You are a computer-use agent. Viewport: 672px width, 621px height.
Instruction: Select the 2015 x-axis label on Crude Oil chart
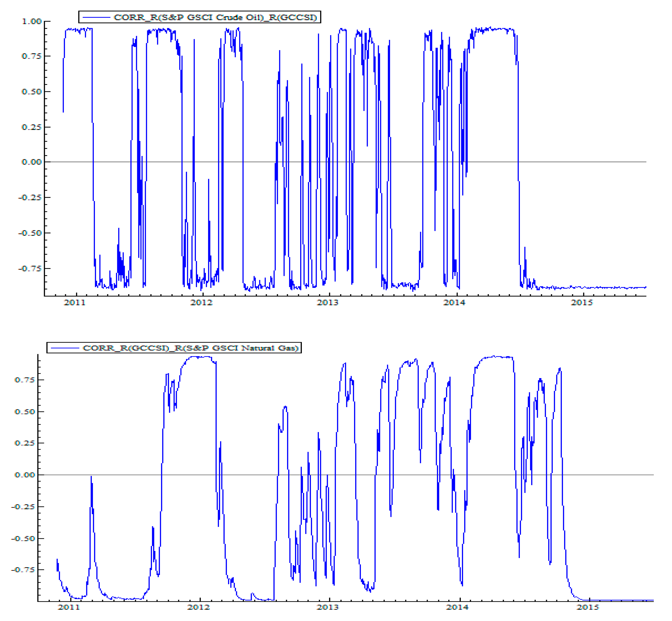point(582,302)
